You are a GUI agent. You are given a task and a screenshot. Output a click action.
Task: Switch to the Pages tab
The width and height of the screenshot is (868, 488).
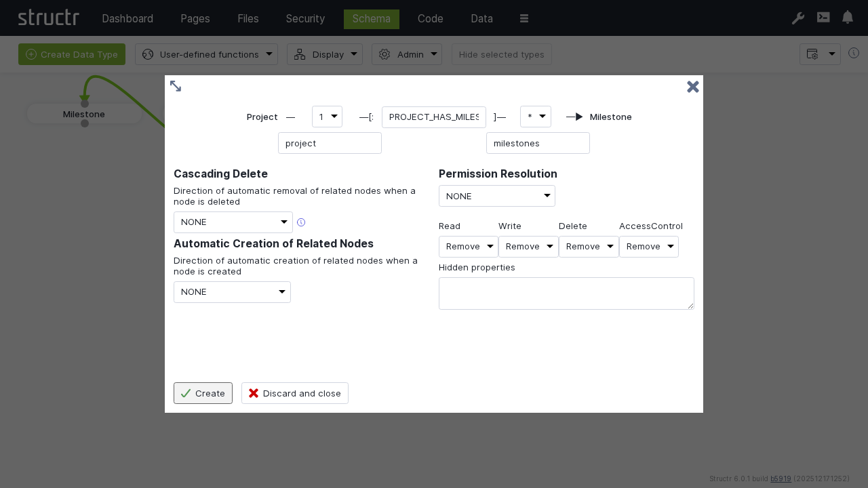195,19
